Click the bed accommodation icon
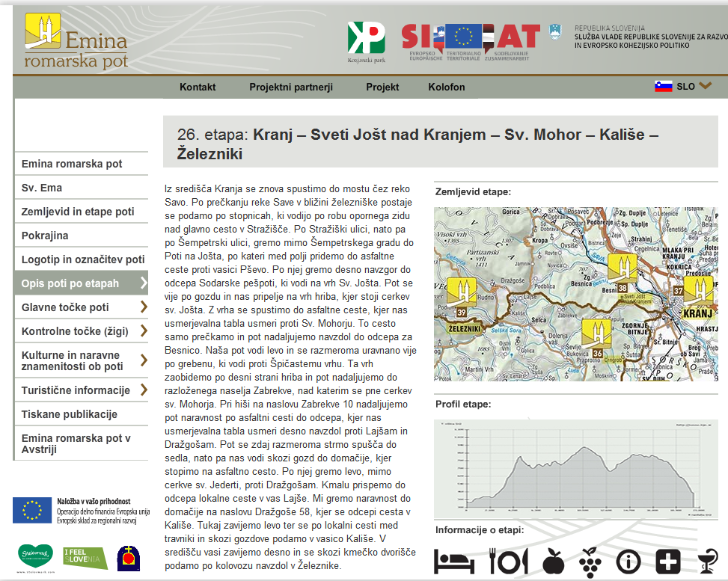 point(453,561)
